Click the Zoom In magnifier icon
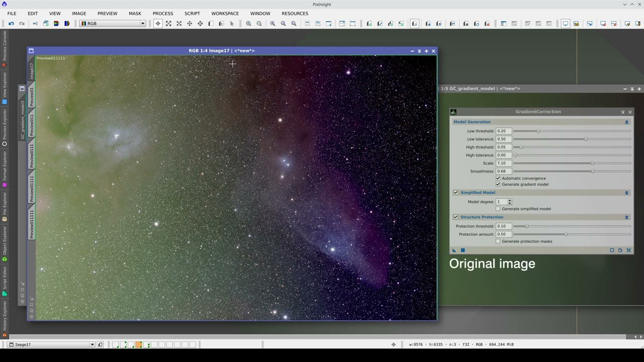644x362 pixels. [249, 24]
